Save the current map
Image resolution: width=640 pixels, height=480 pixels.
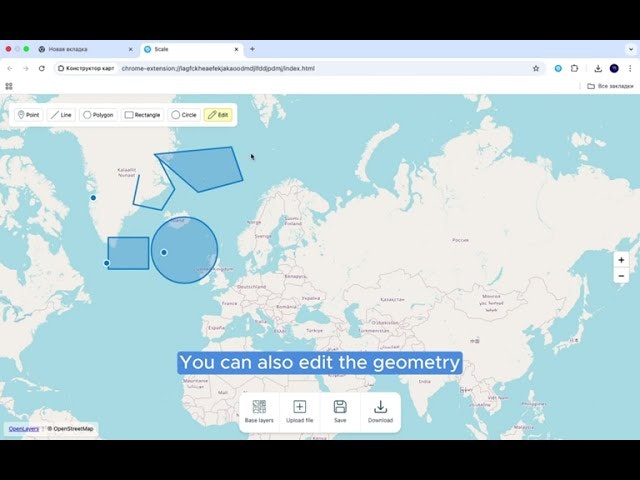[x=340, y=411]
